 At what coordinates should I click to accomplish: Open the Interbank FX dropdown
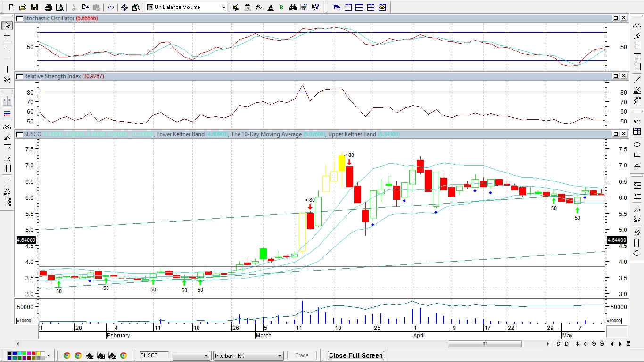coord(248,355)
